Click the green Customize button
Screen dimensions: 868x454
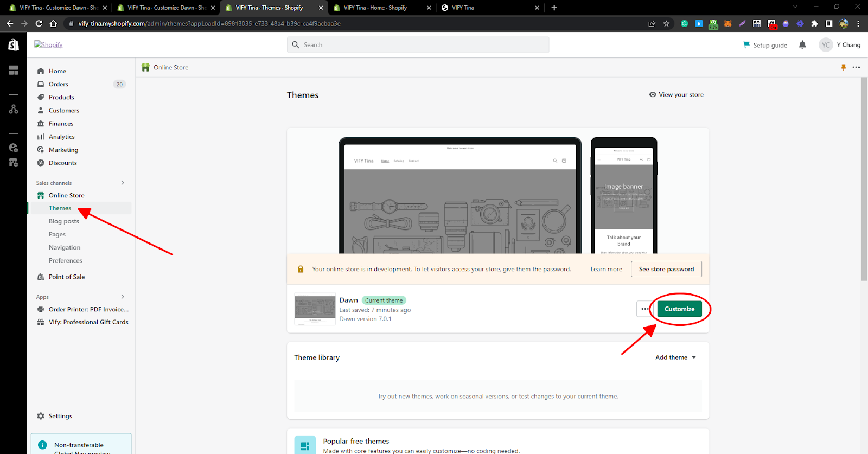tap(679, 309)
